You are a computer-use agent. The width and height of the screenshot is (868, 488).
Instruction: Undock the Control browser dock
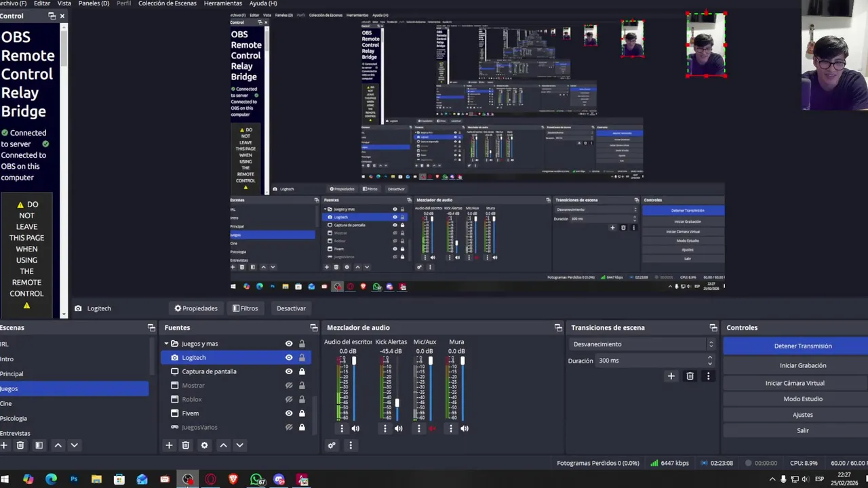pyautogui.click(x=52, y=16)
